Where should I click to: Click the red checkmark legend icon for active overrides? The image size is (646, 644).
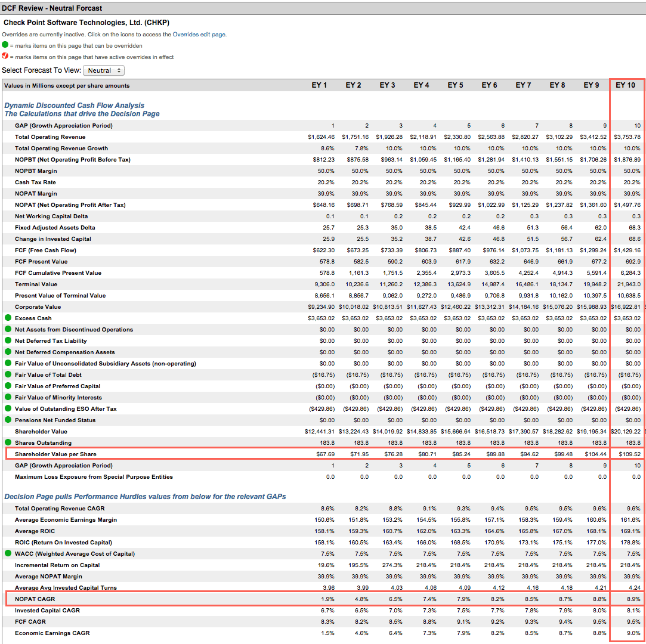(x=5, y=56)
